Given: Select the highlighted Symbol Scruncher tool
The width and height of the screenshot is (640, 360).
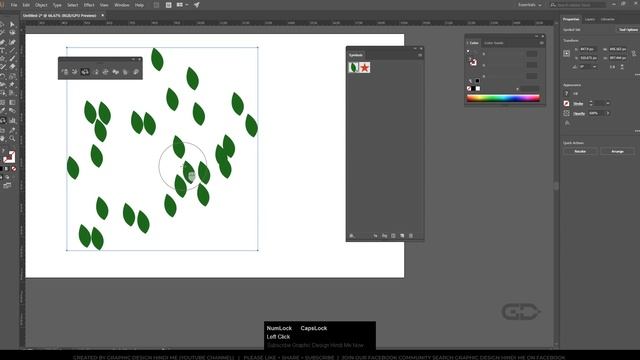Looking at the screenshot, I should 85,72.
